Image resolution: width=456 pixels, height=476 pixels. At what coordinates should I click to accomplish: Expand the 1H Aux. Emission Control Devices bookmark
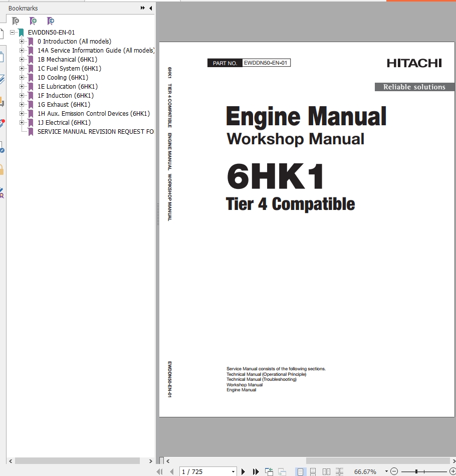(22, 114)
